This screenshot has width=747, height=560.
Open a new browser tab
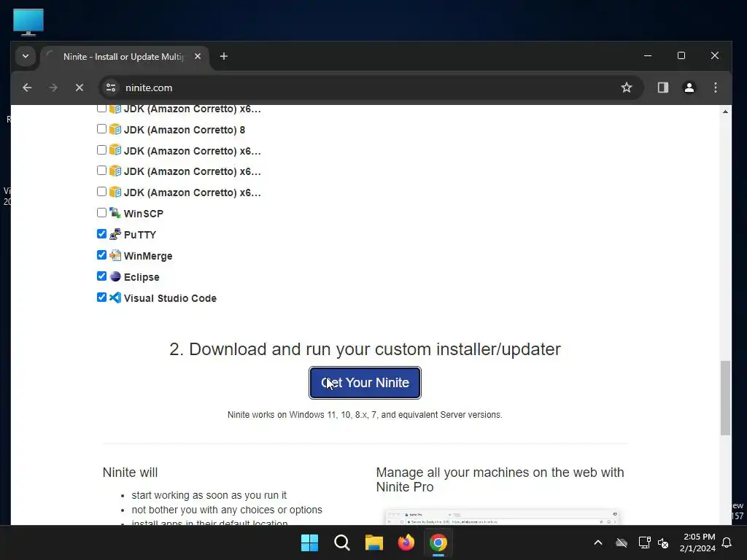point(223,56)
